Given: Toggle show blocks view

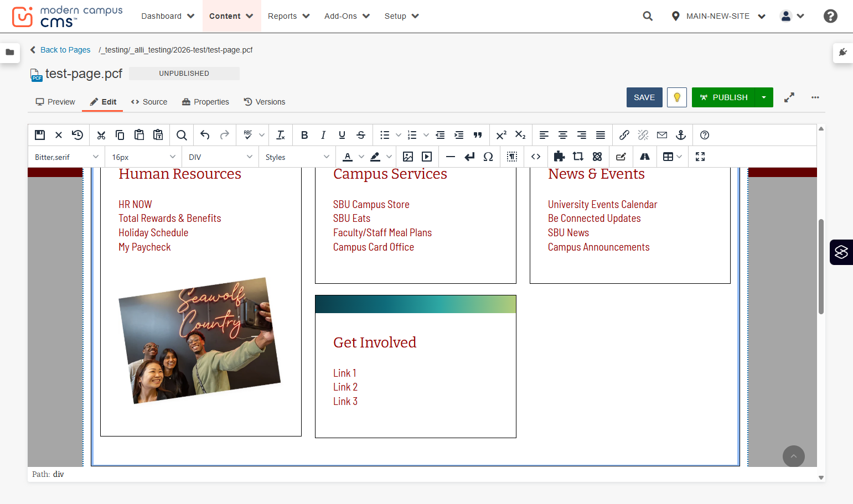Looking at the screenshot, I should (x=512, y=157).
